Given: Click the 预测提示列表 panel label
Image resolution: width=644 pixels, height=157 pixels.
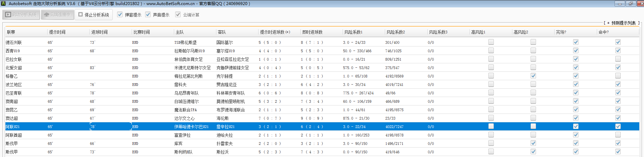Looking at the screenshot, I should pos(623,23).
